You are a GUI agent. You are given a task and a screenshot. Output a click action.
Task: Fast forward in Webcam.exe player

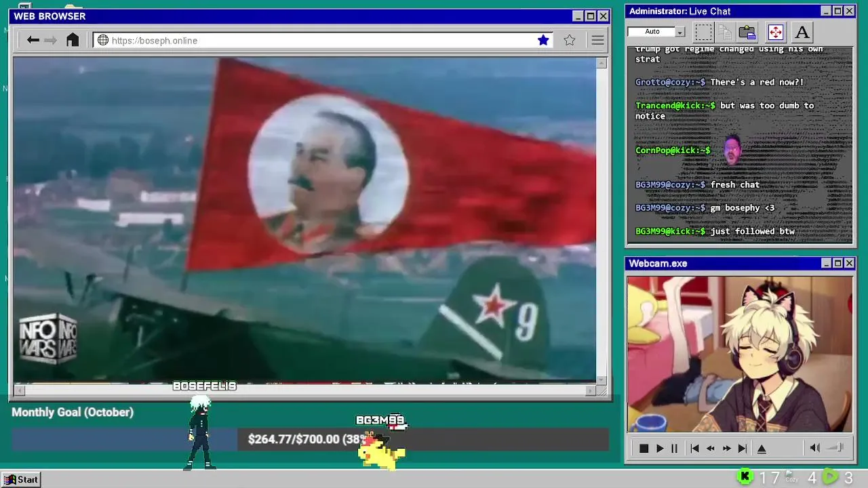[726, 448]
